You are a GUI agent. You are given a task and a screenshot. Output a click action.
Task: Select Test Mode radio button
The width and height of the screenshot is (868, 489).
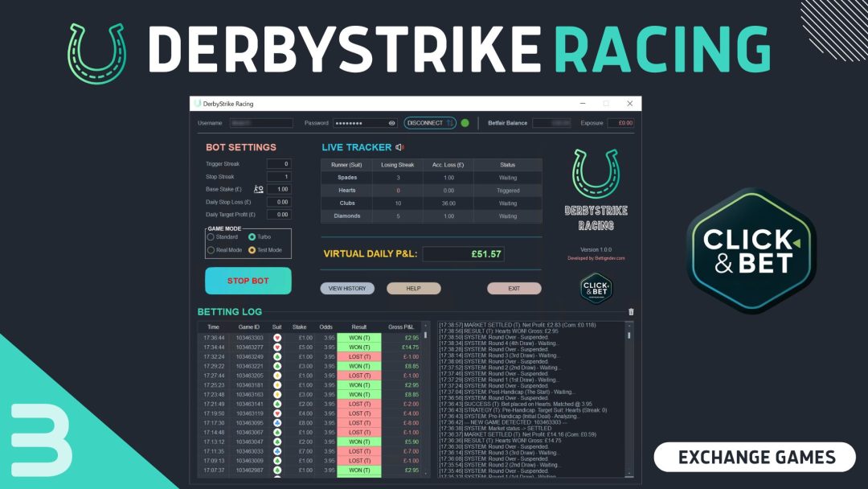pyautogui.click(x=252, y=250)
